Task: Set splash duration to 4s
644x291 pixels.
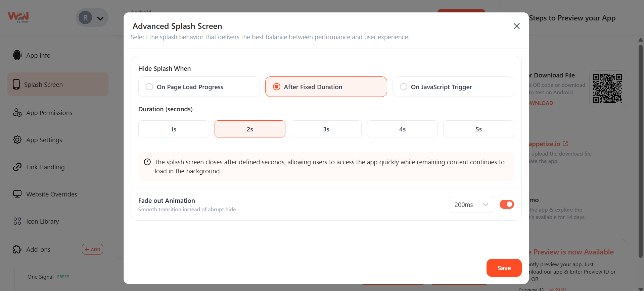Action: (x=402, y=129)
